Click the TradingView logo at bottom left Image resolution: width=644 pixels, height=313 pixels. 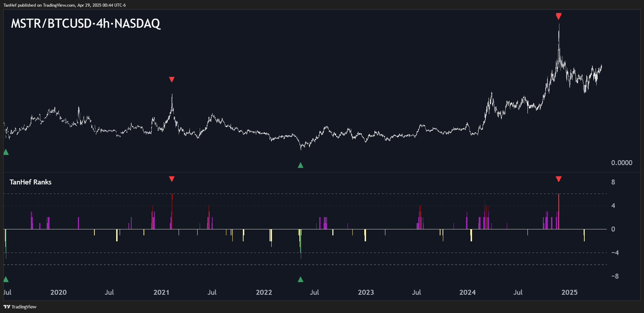tap(20, 307)
